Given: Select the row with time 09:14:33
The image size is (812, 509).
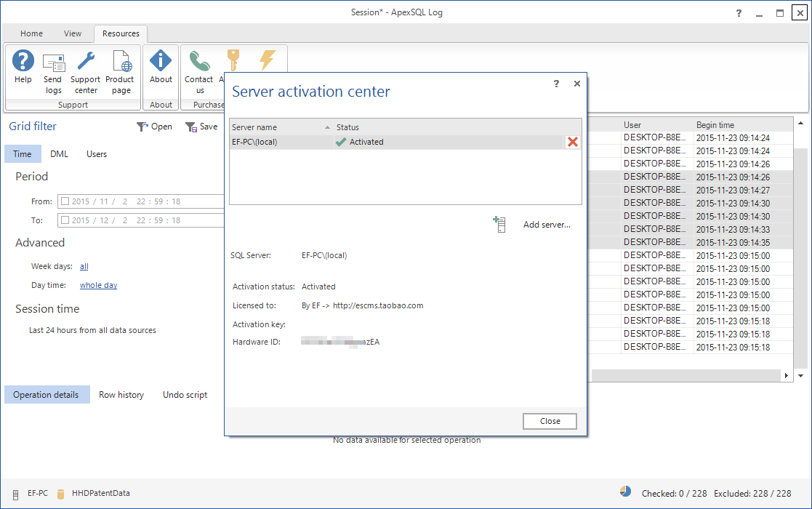Looking at the screenshot, I should (x=690, y=229).
